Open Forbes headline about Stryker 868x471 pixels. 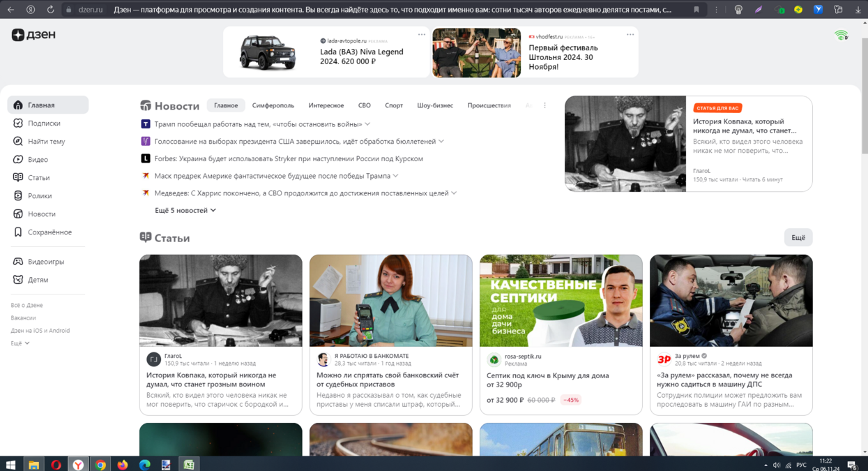pos(288,158)
